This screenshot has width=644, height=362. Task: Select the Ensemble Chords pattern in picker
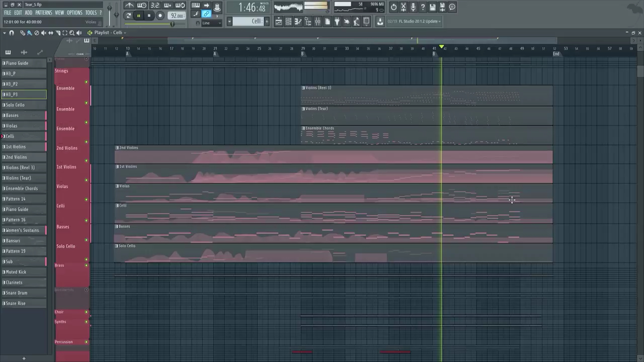click(22, 189)
